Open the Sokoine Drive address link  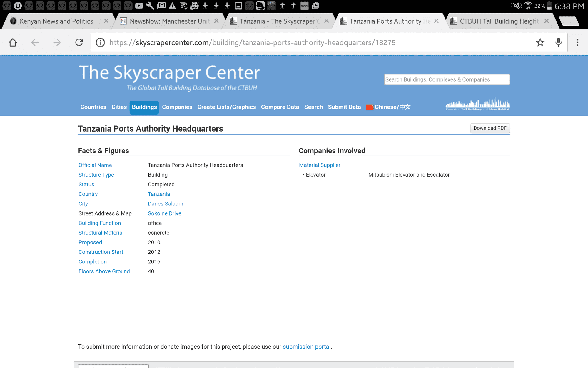(x=164, y=213)
